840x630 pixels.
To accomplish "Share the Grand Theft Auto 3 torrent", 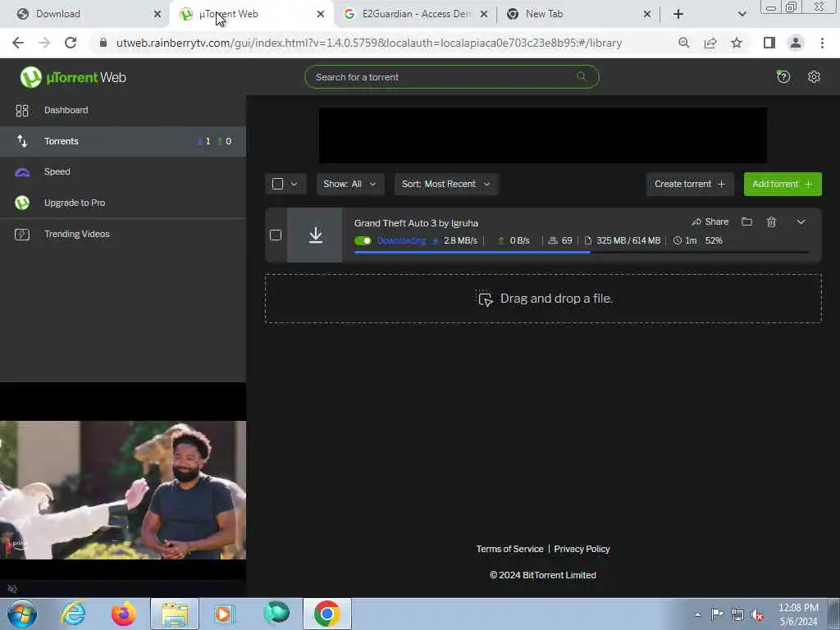I will click(x=710, y=221).
